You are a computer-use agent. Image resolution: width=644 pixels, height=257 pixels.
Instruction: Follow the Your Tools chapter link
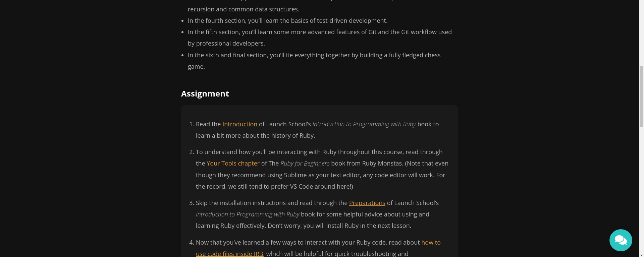coord(233,163)
